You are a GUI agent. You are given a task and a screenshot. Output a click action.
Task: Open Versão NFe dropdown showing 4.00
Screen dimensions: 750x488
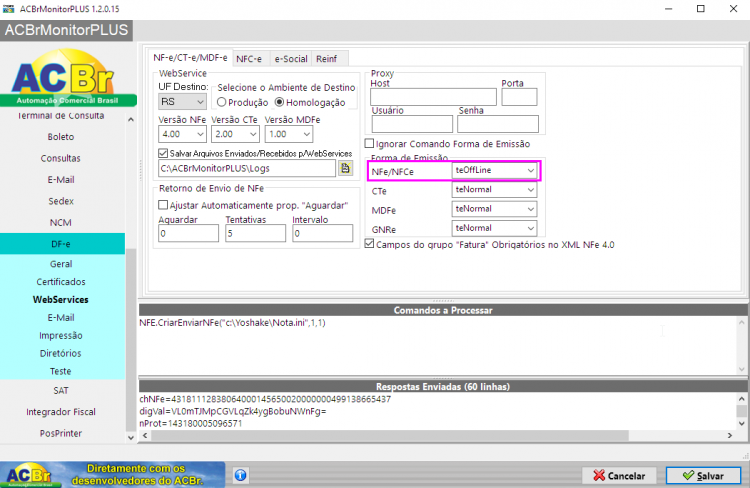182,134
